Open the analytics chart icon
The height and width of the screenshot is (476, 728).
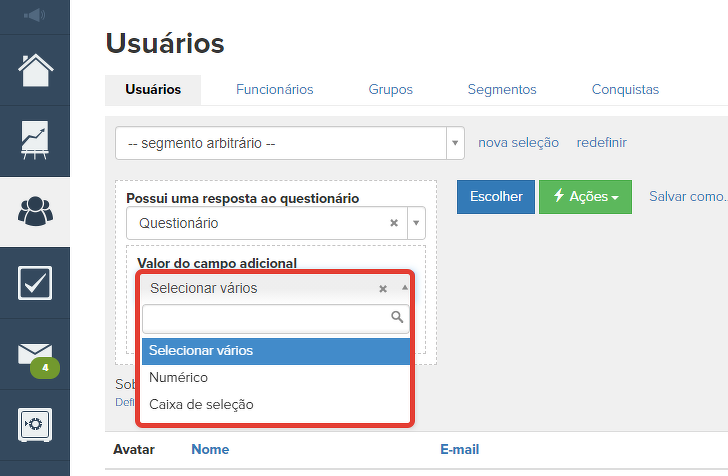pyautogui.click(x=35, y=141)
